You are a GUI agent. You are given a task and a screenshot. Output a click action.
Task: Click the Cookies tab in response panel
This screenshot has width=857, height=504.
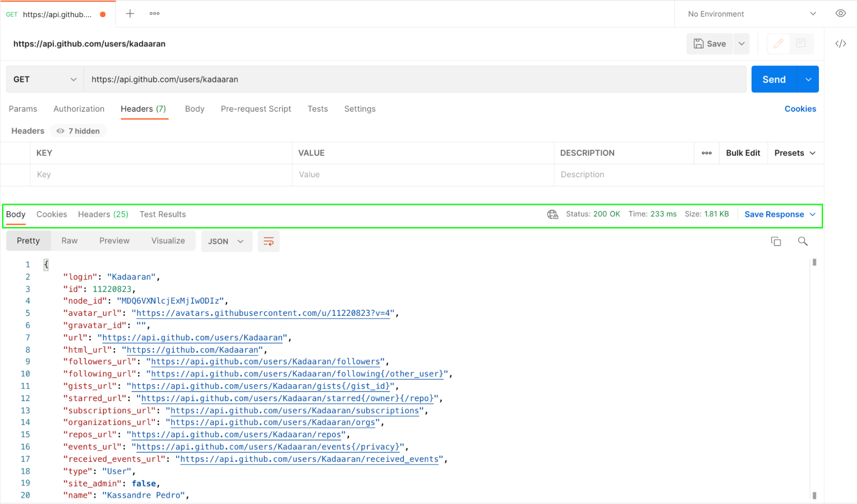pyautogui.click(x=52, y=214)
